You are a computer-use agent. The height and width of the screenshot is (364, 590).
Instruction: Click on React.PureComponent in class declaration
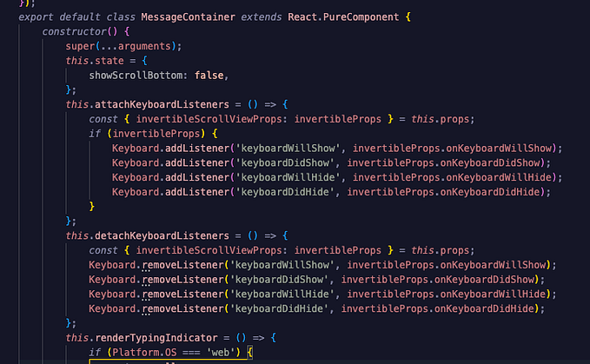point(343,17)
